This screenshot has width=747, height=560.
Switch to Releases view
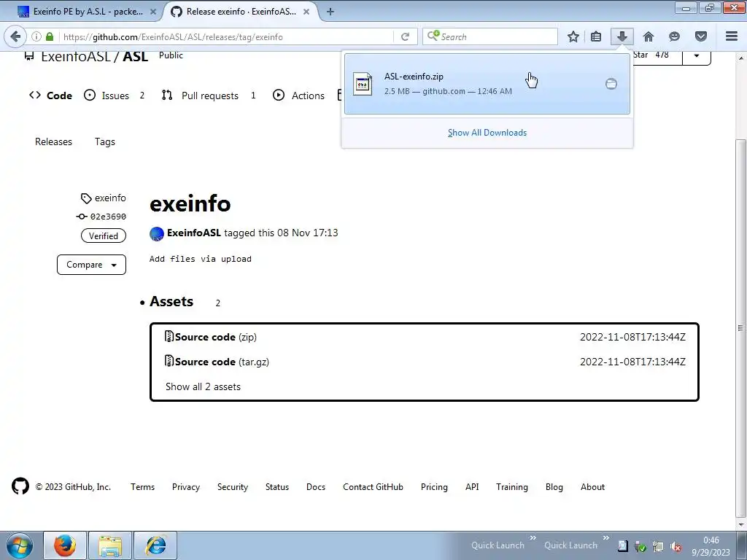pos(53,142)
